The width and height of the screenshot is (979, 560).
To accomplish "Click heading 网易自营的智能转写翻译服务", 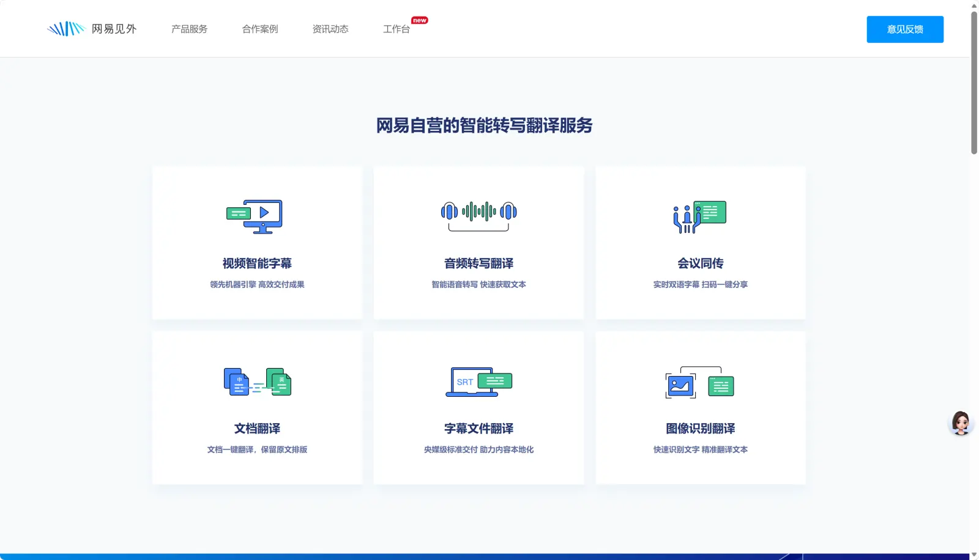I will pyautogui.click(x=484, y=125).
